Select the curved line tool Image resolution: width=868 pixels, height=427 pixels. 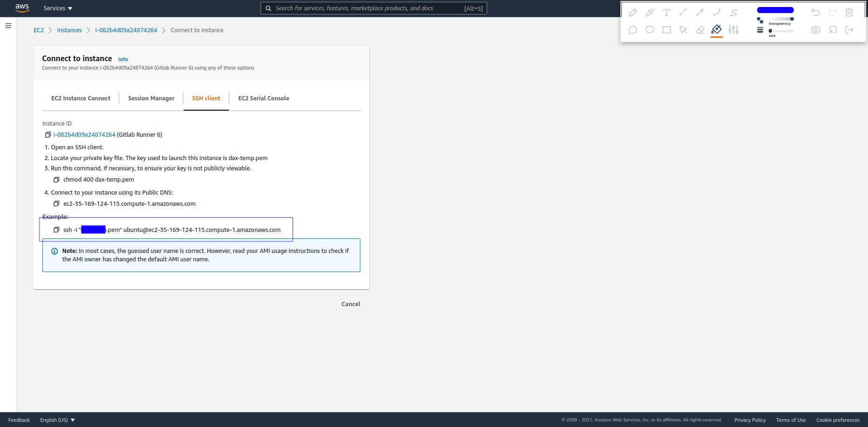(716, 13)
